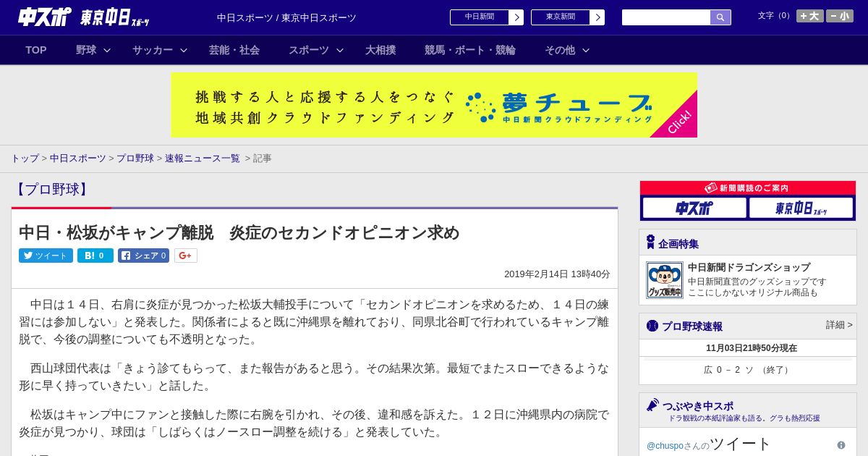Click the Twitter widget info icon
868x456 pixels.
click(841, 445)
